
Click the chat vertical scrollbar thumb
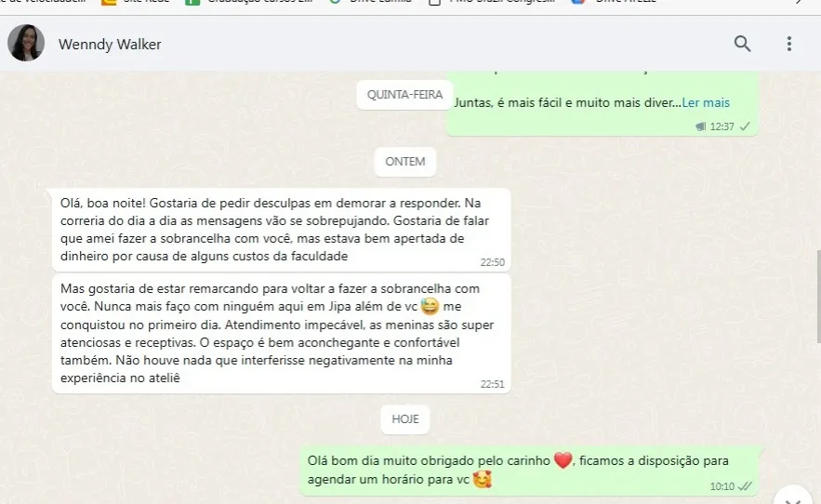(818, 297)
